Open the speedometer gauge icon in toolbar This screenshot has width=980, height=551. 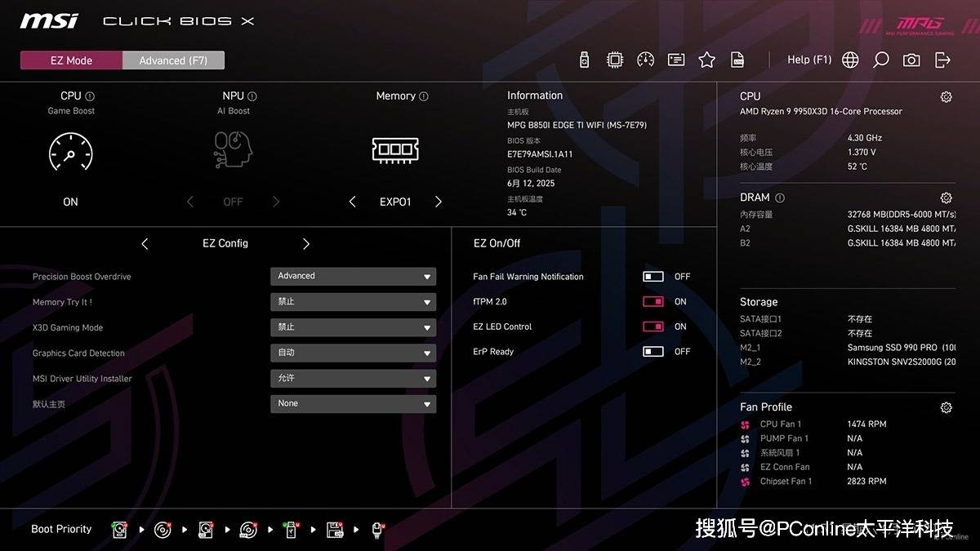point(645,60)
